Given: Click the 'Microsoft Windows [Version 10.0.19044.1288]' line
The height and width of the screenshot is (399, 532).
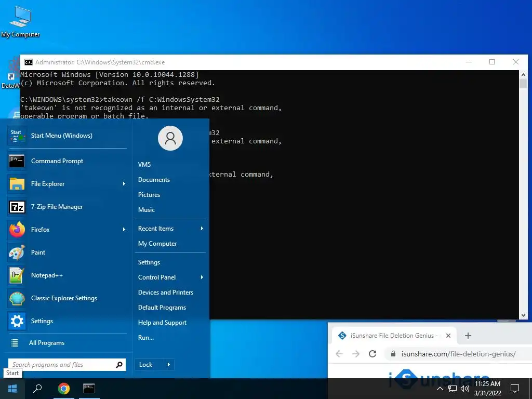Looking at the screenshot, I should click(110, 75).
